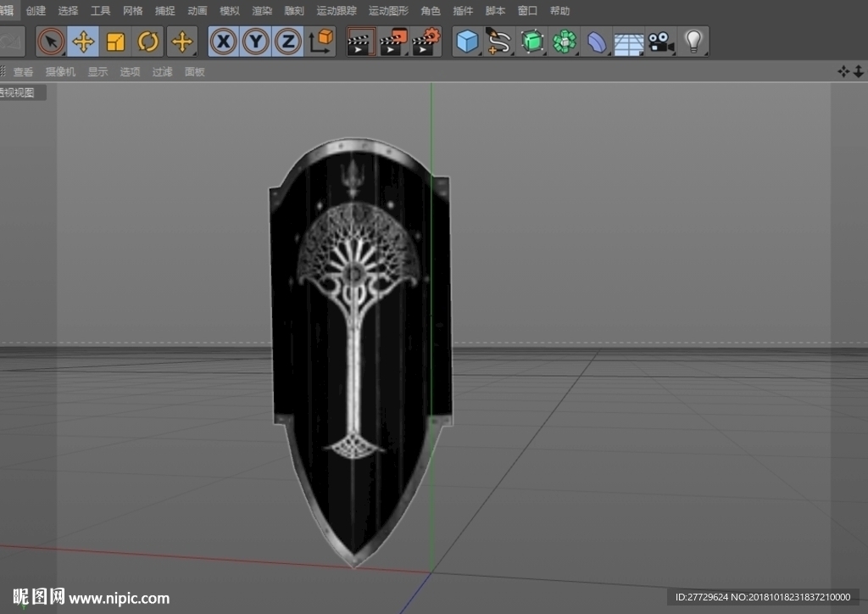Click the viewport pan arrows icon
The image size is (868, 614).
tap(843, 71)
